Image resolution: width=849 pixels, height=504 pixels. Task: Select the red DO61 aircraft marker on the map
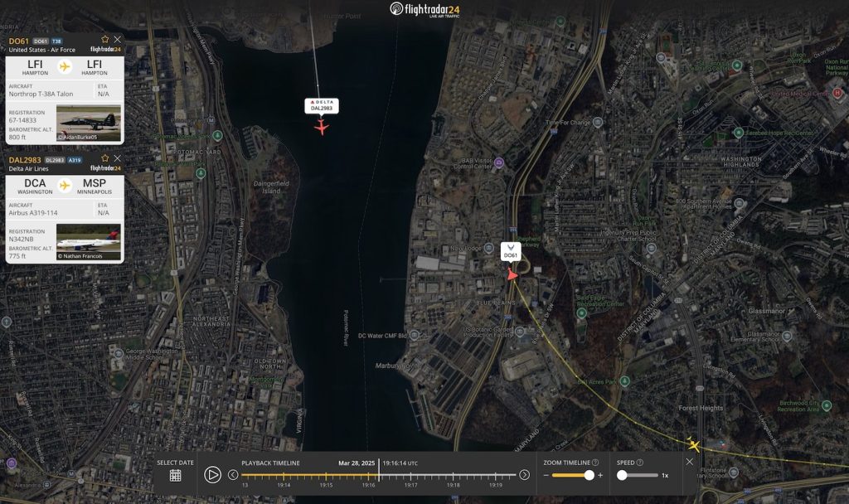point(512,275)
